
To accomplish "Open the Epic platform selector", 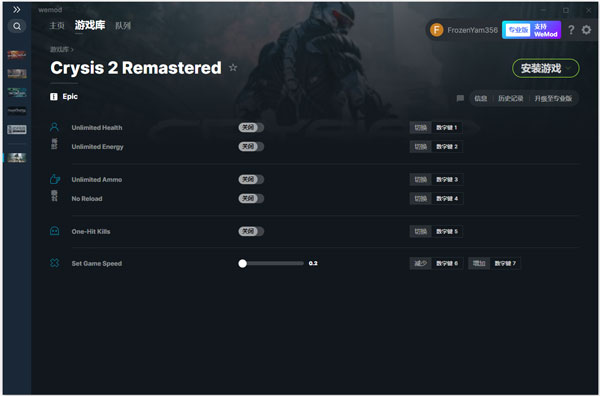I will [x=64, y=96].
